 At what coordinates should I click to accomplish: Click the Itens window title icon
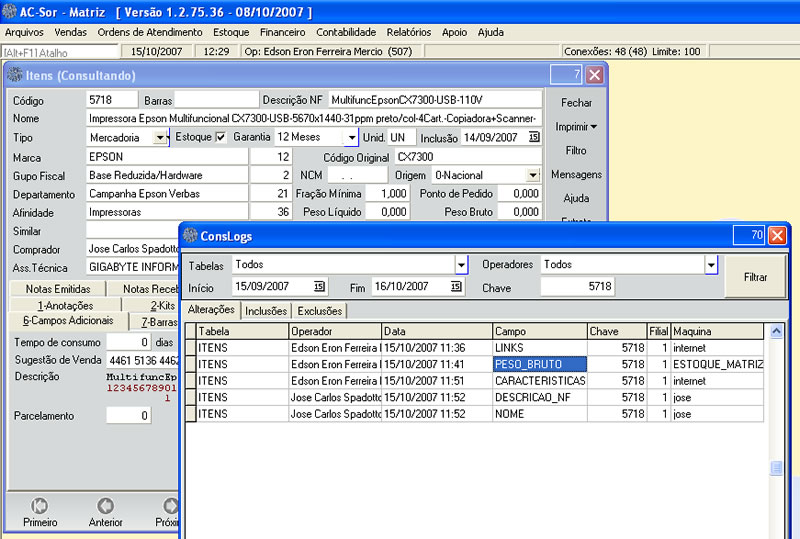(15, 75)
